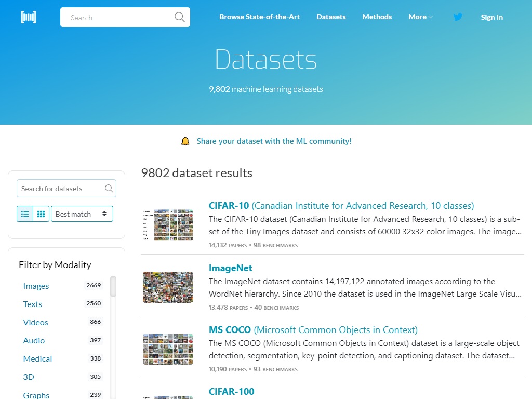Click the CIFAR-10 description text

click(365, 225)
